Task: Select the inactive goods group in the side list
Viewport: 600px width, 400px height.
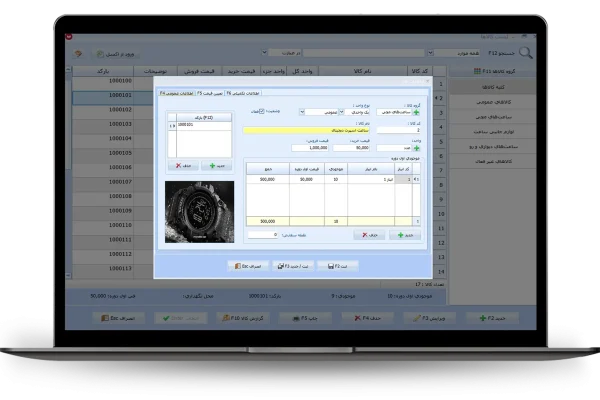Action: (x=492, y=162)
